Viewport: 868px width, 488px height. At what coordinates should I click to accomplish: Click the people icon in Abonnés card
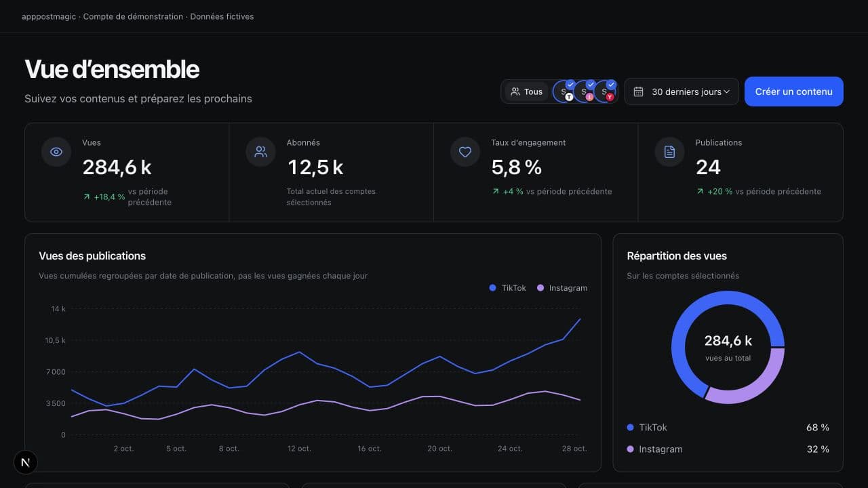[261, 152]
